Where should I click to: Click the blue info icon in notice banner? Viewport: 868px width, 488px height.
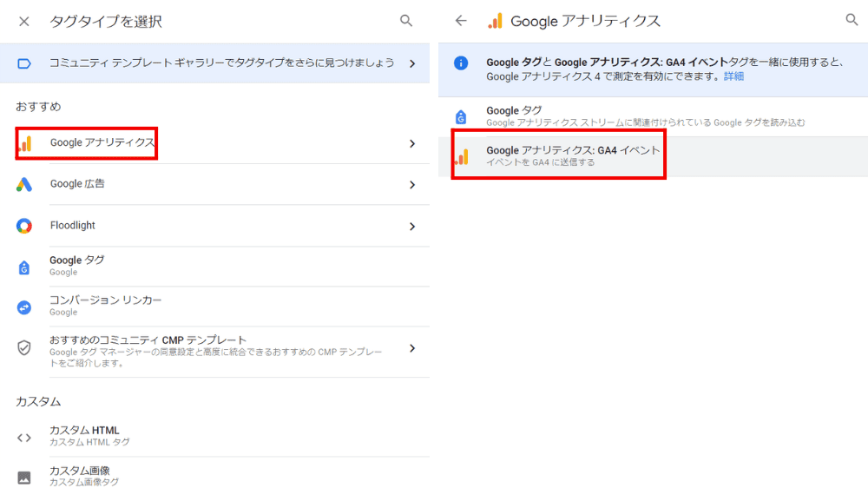[461, 63]
